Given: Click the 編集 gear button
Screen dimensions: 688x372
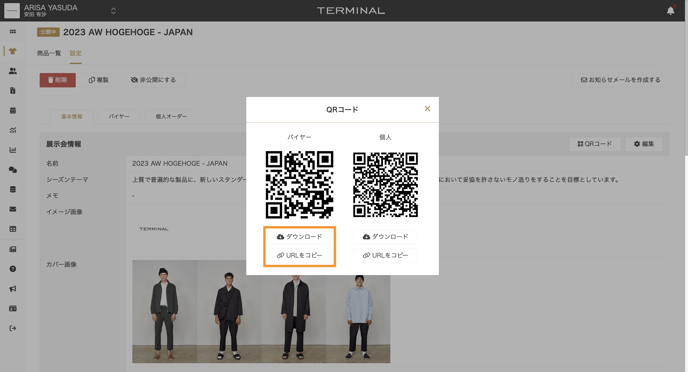Looking at the screenshot, I should [644, 144].
